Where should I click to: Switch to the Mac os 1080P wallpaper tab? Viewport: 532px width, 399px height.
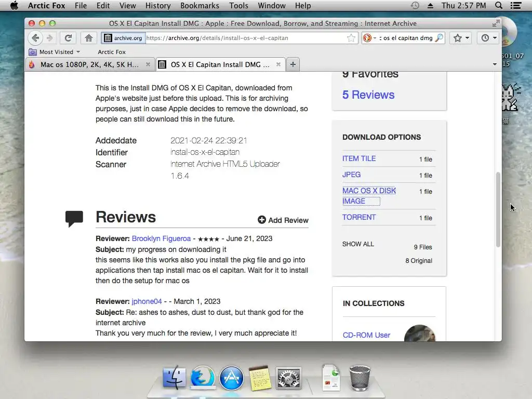[x=90, y=64]
